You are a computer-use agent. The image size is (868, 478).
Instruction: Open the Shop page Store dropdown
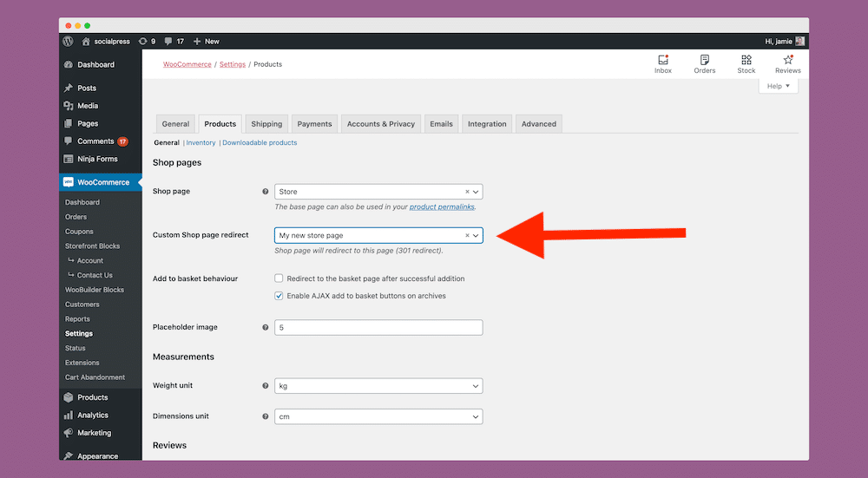[378, 192]
